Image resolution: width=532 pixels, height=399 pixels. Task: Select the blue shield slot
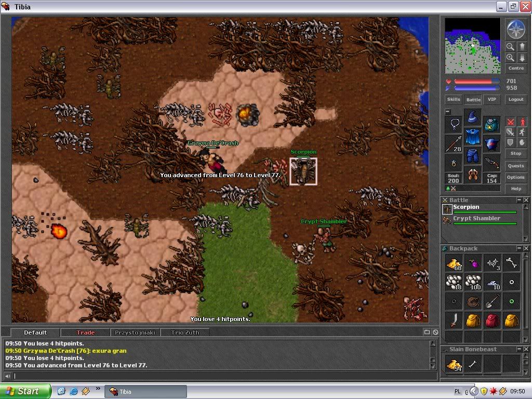click(x=491, y=144)
